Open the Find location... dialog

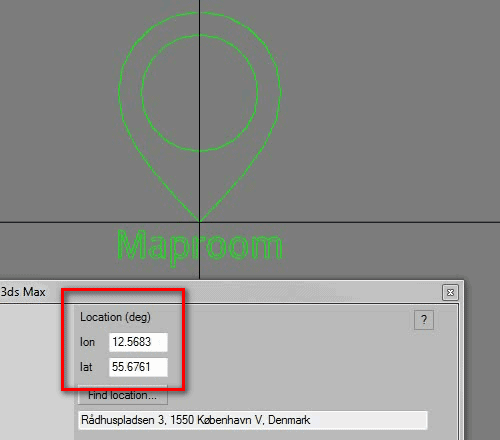tap(123, 395)
